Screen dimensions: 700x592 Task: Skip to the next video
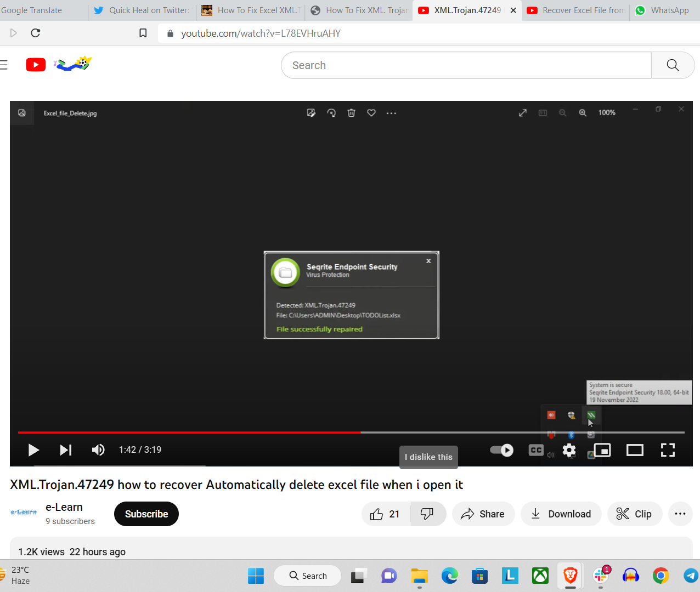66,450
